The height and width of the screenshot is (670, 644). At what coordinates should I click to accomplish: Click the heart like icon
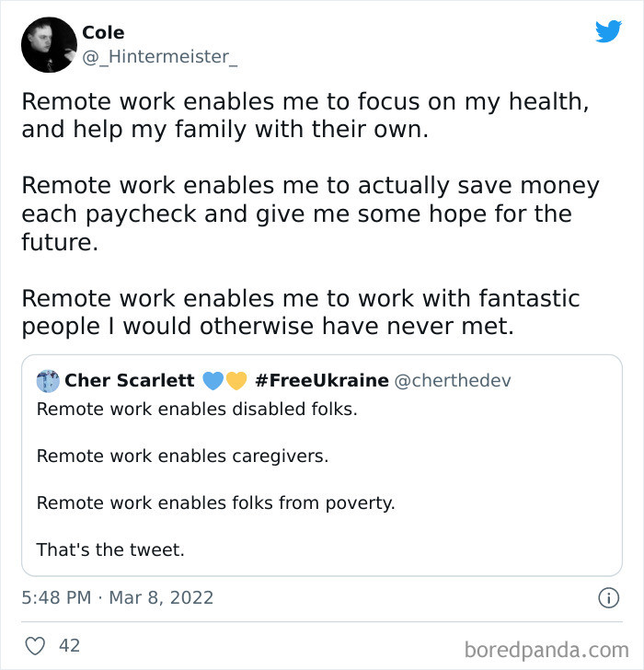coord(35,646)
